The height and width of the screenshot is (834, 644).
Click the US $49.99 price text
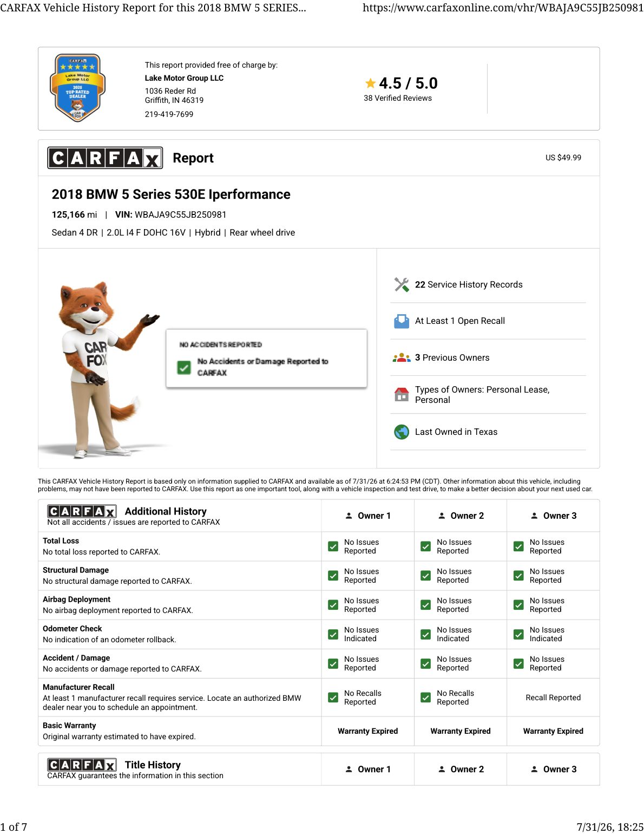point(563,158)
